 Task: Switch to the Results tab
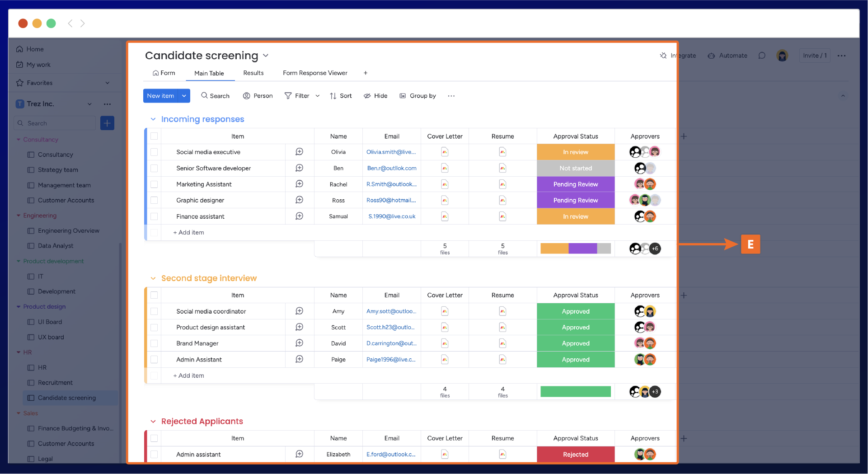(x=253, y=73)
